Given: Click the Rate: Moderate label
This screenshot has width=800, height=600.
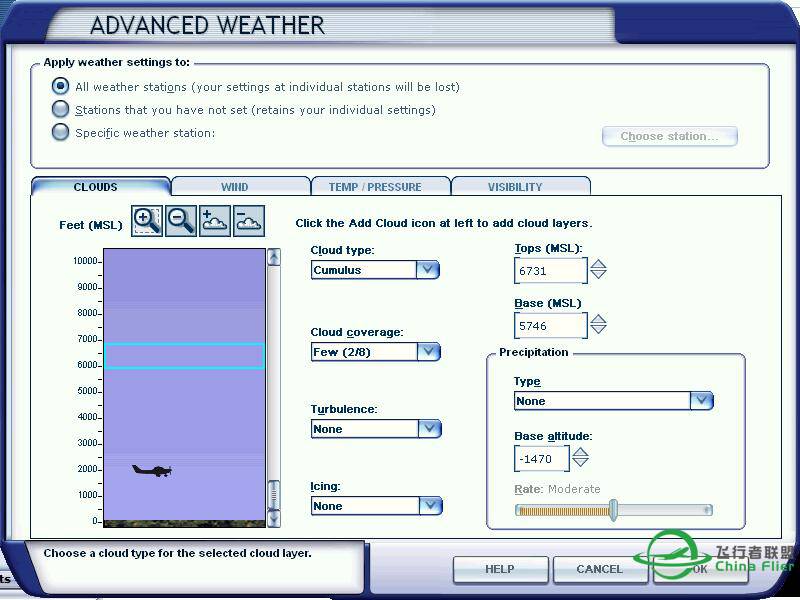Looking at the screenshot, I should [x=557, y=489].
